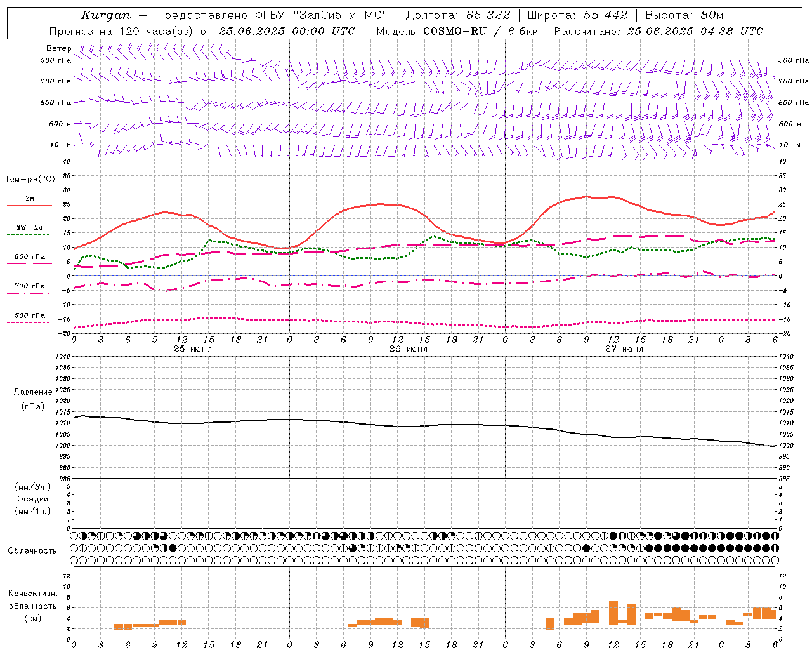
Task: Select the model name COSMO-RU / 6.6км
Action: 481,31
